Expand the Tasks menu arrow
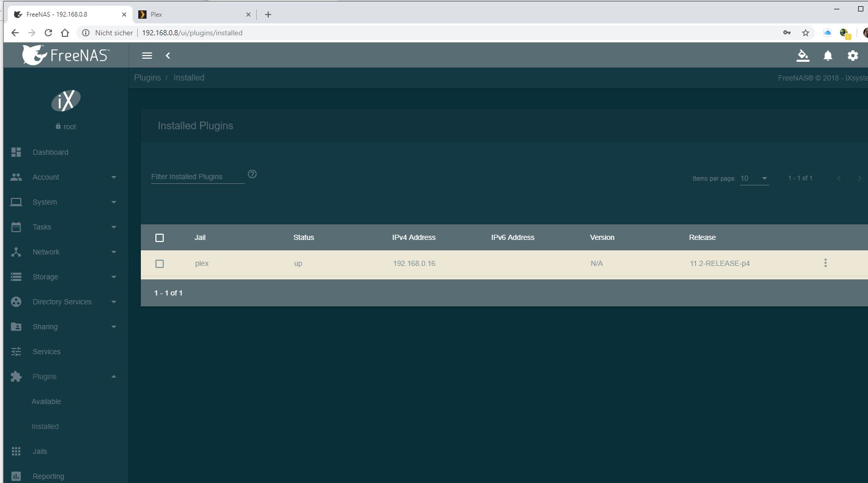The width and height of the screenshot is (868, 483). 114,227
